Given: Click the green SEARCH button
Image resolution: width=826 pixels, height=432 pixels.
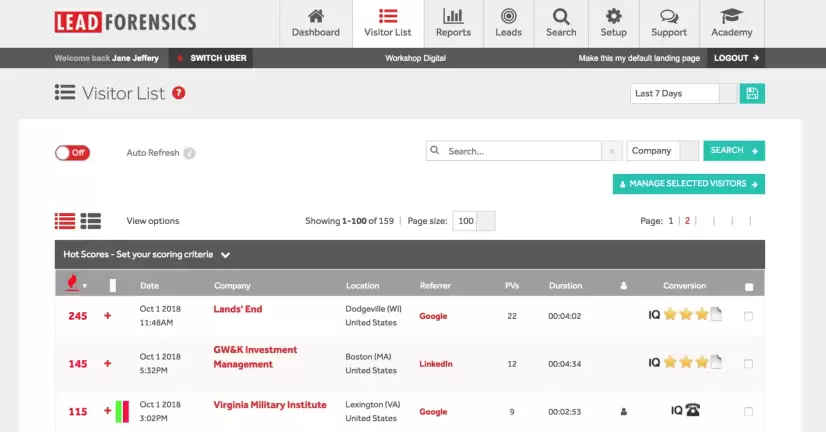Looking at the screenshot, I should [x=734, y=151].
